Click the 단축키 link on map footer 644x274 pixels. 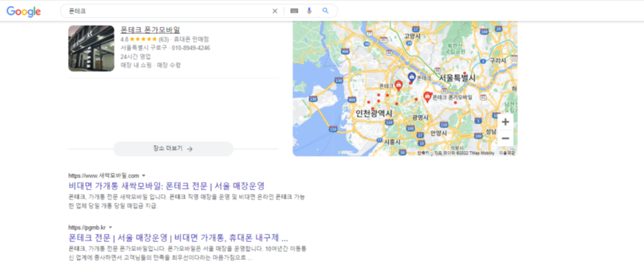(422, 153)
